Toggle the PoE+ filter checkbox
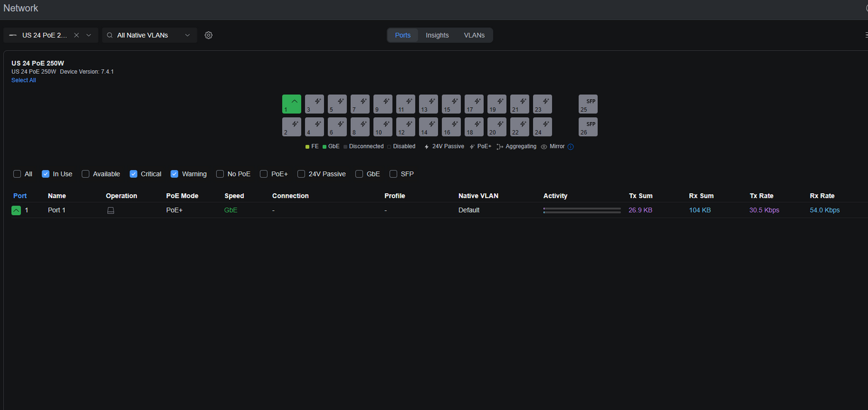The height and width of the screenshot is (410, 868). (x=264, y=174)
